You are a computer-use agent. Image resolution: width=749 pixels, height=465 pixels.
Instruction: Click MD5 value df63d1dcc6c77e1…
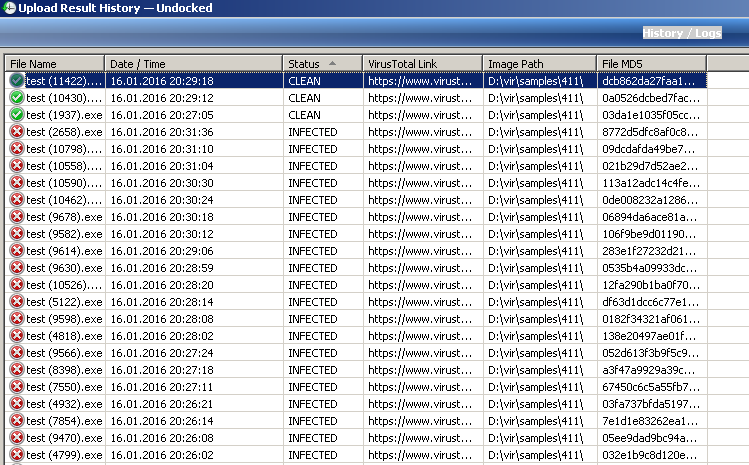click(x=651, y=302)
